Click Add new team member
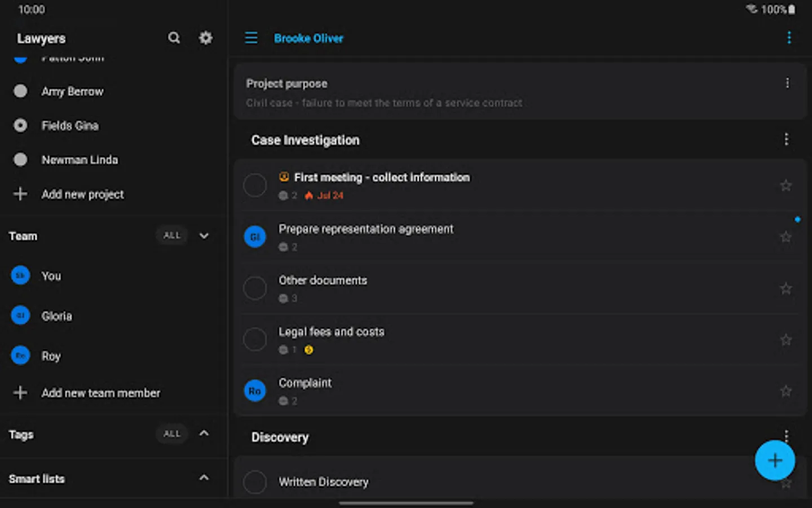 click(x=100, y=393)
